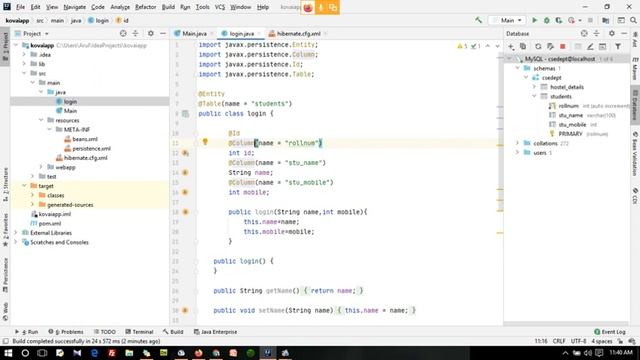Open Event Log from status bar
The width and height of the screenshot is (640, 360).
(610, 332)
